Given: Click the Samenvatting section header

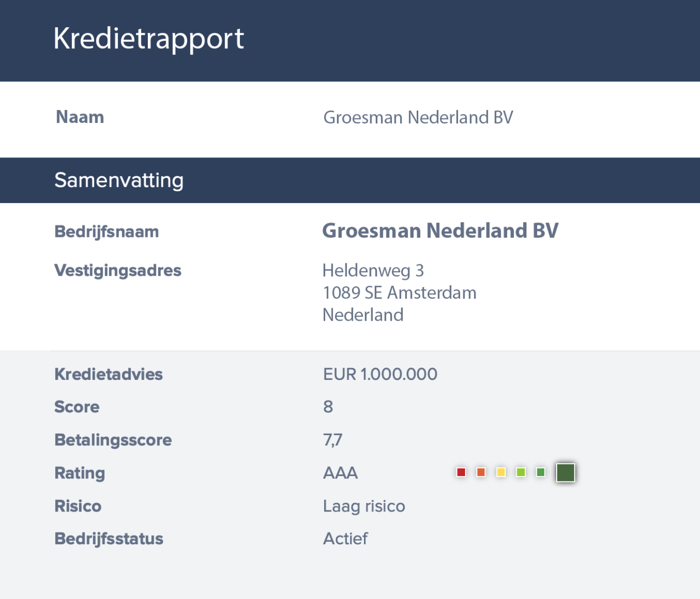Looking at the screenshot, I should click(x=119, y=180).
